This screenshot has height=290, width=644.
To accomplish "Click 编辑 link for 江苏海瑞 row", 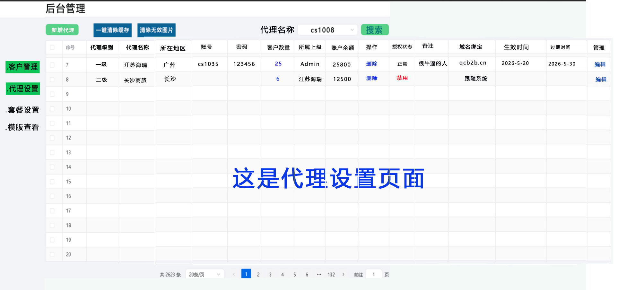I will 600,64.
